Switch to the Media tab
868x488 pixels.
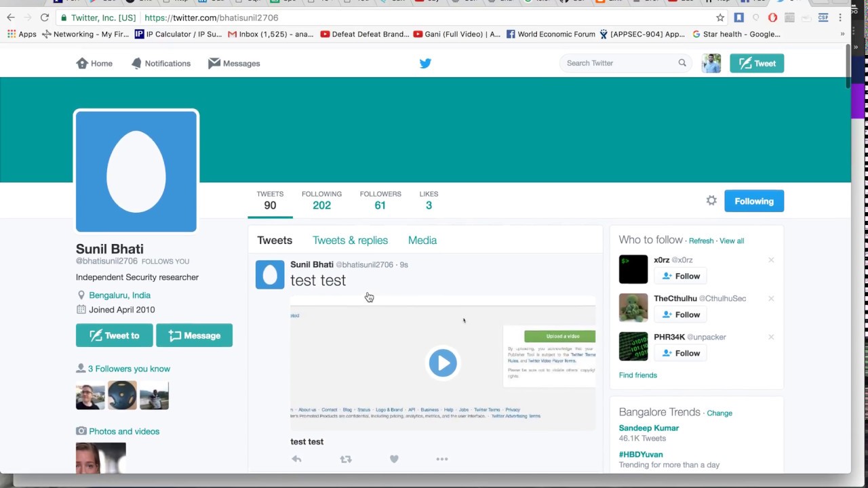[422, 240]
